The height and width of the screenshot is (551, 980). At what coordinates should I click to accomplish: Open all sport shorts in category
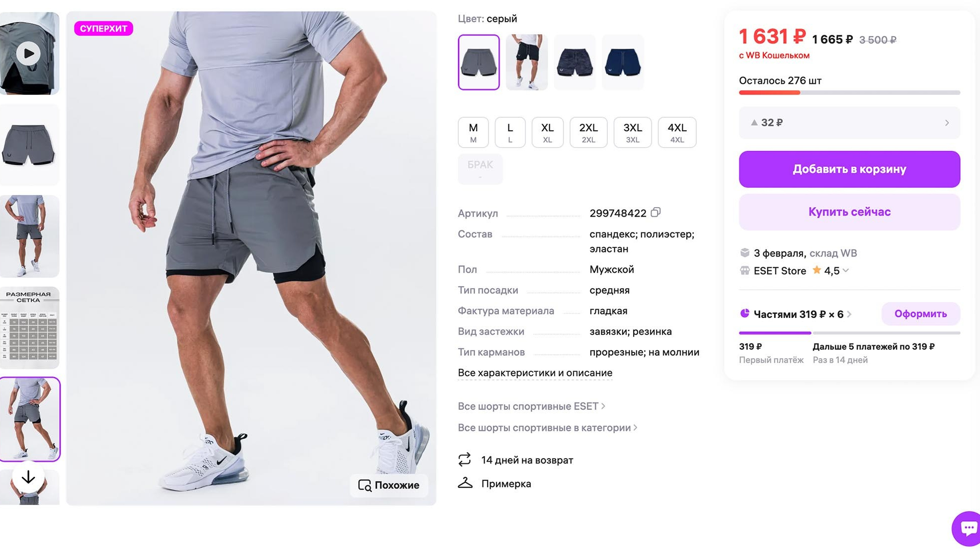coord(547,427)
